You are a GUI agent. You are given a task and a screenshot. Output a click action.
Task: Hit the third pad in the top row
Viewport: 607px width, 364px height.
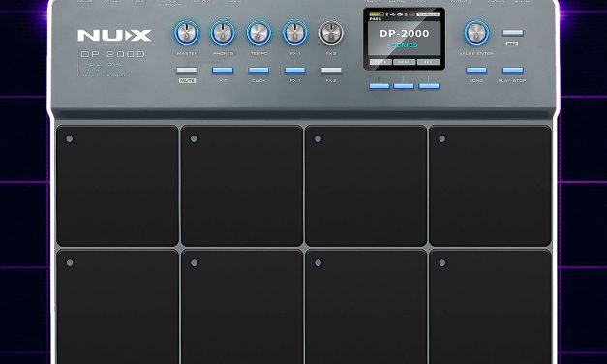coord(366,186)
